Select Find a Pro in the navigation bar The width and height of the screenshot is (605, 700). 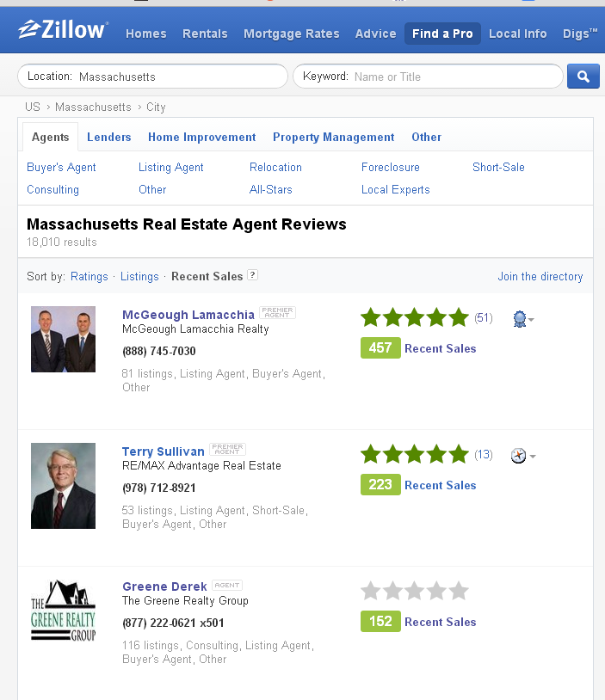click(442, 34)
